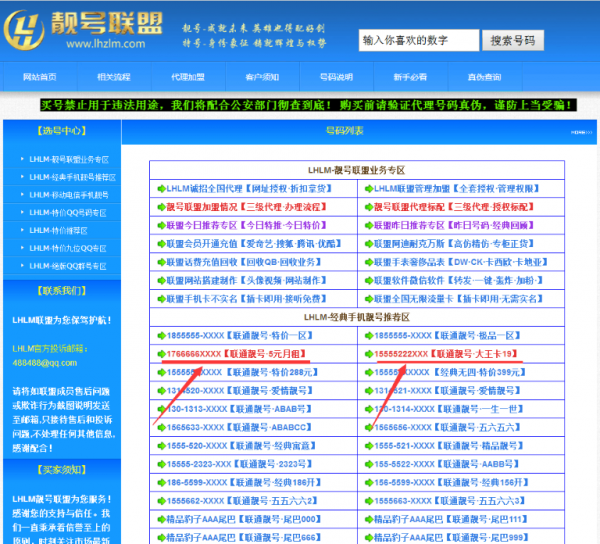
Task: Select LHLM-绝版QQ靓号专区 in sidebar
Action: pos(68,266)
